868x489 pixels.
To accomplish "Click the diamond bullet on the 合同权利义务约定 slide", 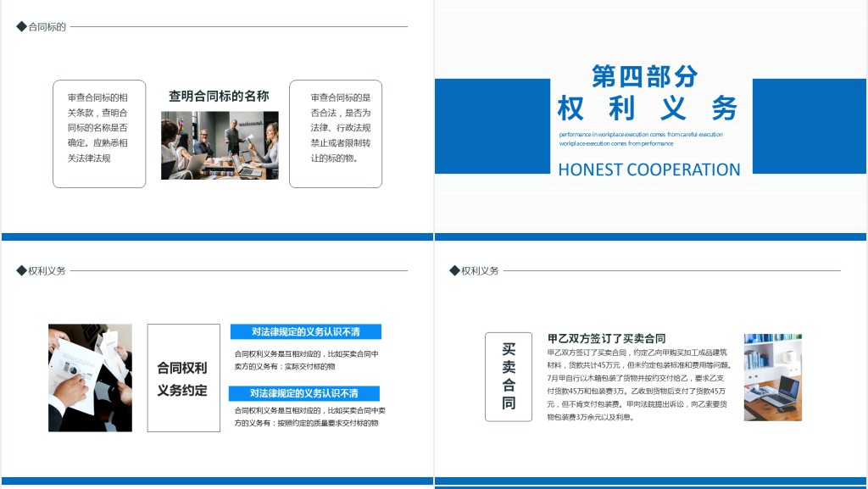I will click(22, 270).
